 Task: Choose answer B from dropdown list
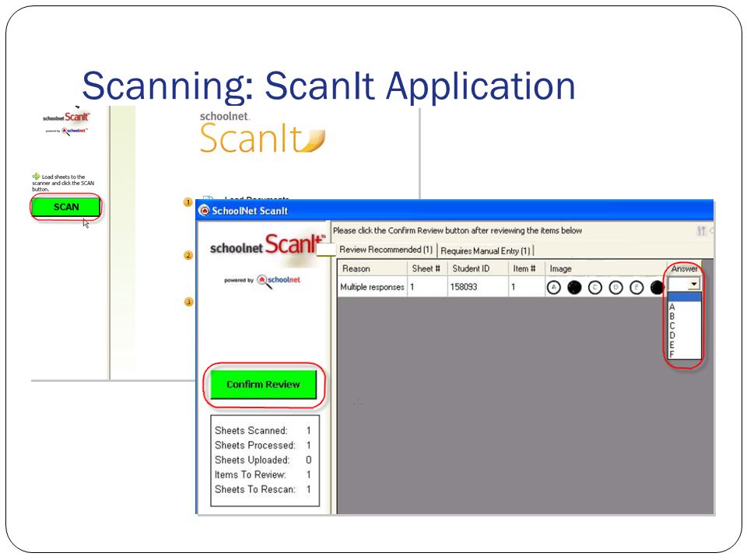click(684, 317)
